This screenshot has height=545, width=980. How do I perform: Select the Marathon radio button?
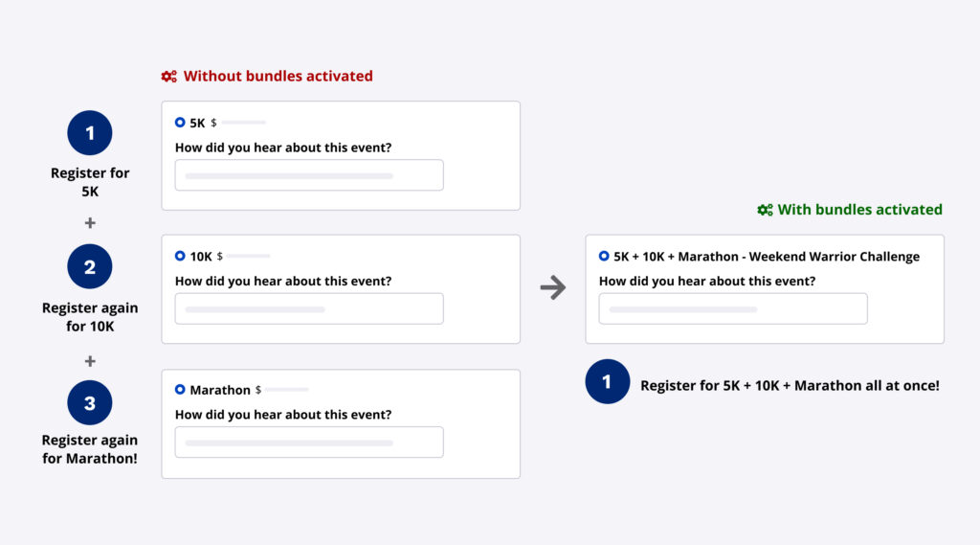point(180,390)
